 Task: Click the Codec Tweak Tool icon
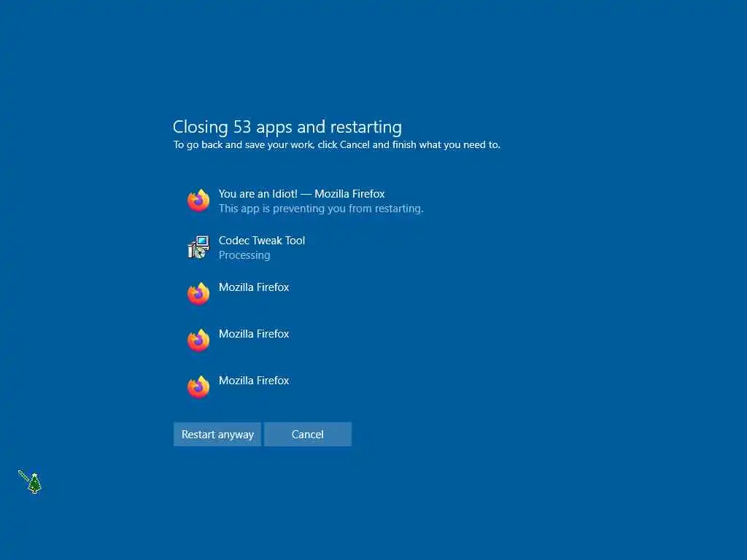pyautogui.click(x=198, y=247)
